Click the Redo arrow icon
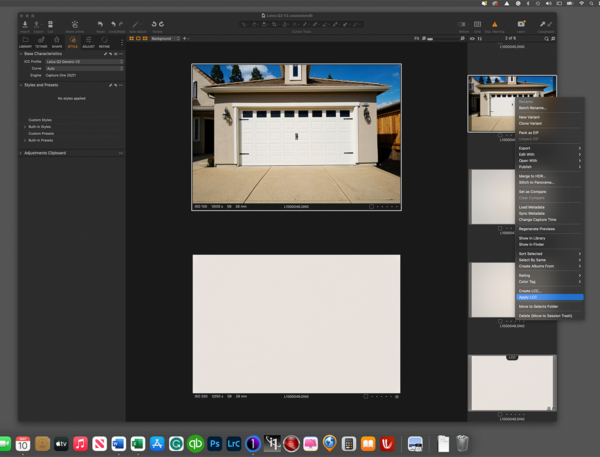 point(121,24)
